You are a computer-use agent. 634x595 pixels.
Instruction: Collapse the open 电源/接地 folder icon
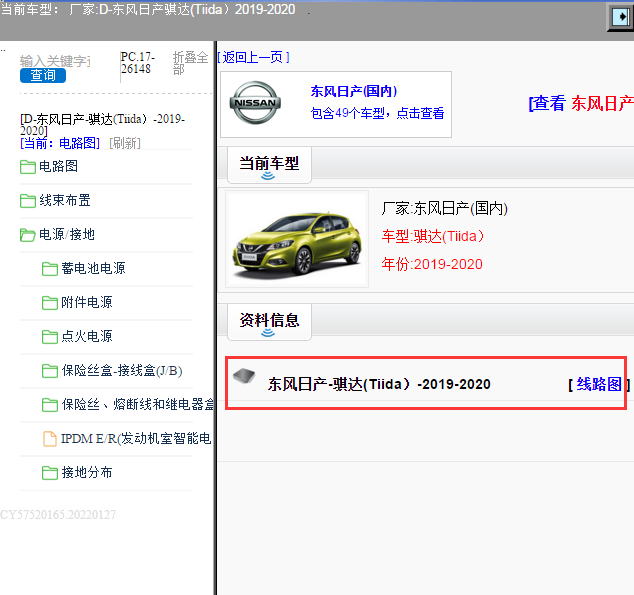coord(27,234)
